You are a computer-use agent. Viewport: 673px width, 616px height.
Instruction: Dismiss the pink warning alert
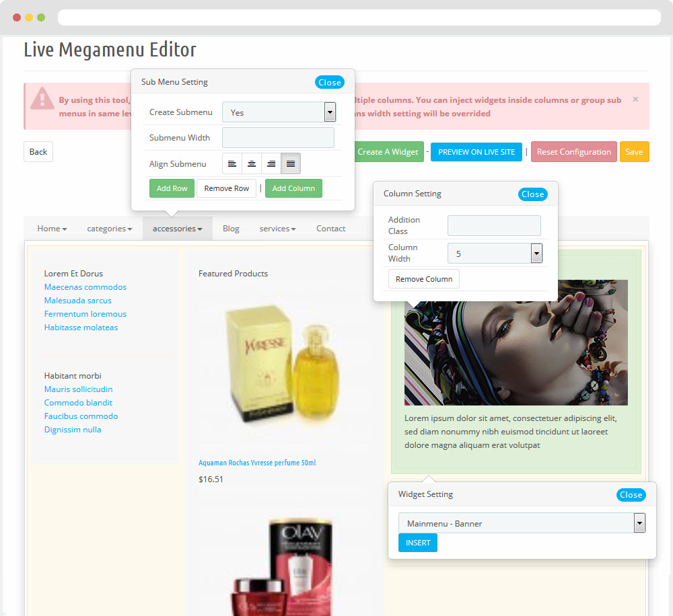point(635,100)
